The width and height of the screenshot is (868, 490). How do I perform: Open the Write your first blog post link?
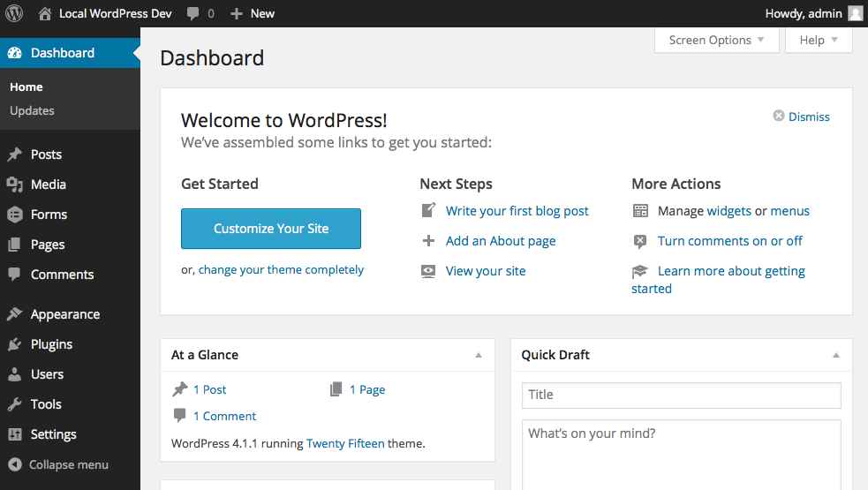[x=517, y=211]
